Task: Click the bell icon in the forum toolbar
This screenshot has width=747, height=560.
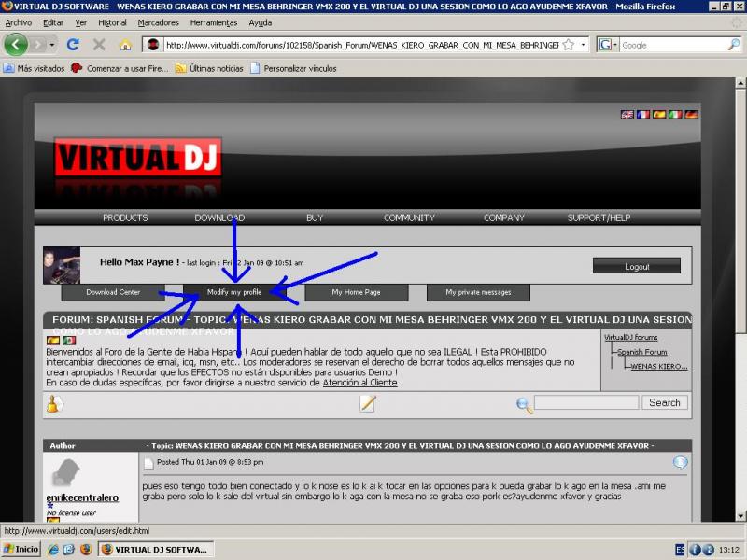Action: click(53, 404)
